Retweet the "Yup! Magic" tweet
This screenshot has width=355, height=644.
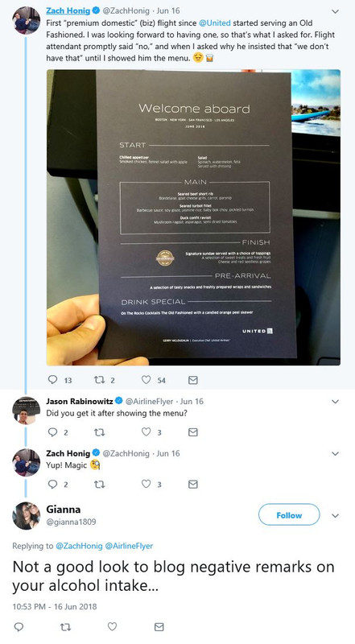[x=100, y=484]
